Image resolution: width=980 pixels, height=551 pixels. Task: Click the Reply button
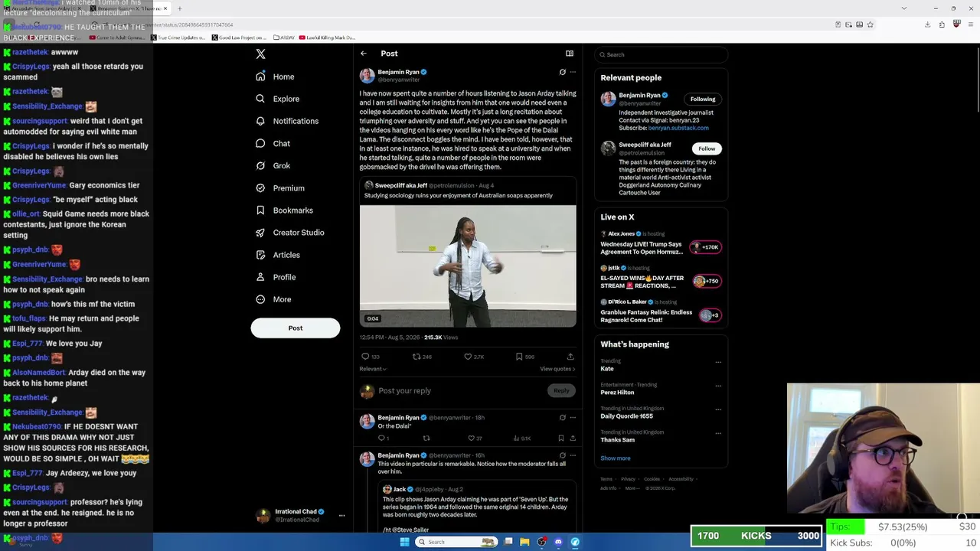click(x=561, y=391)
